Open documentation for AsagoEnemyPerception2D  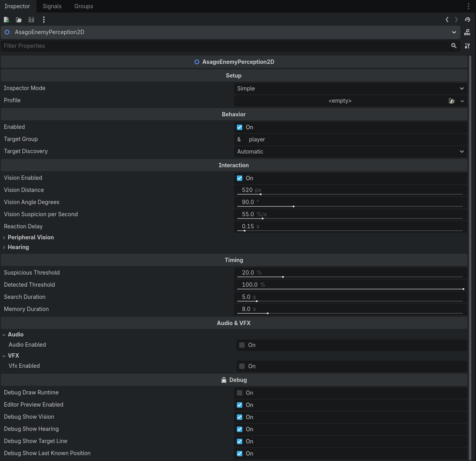[x=467, y=32]
